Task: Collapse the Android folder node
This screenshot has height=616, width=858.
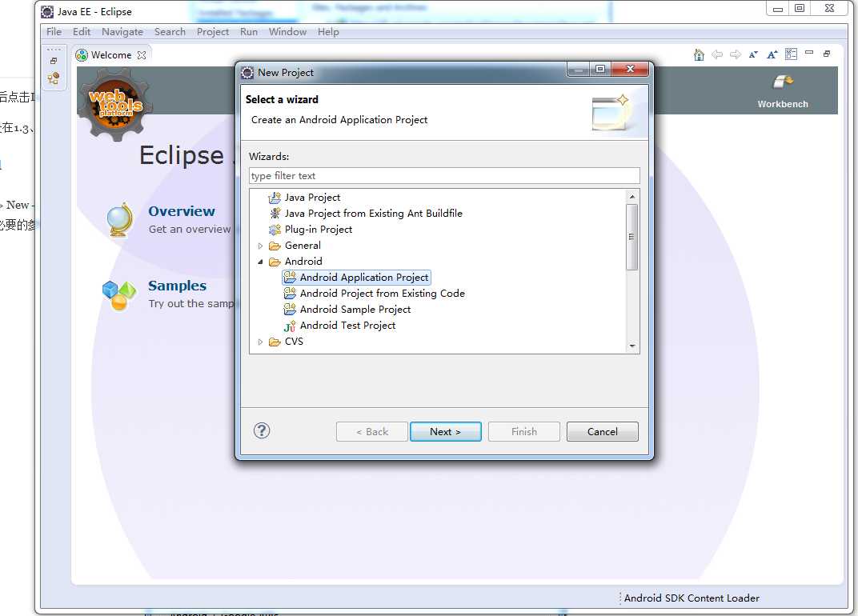Action: pyautogui.click(x=260, y=262)
